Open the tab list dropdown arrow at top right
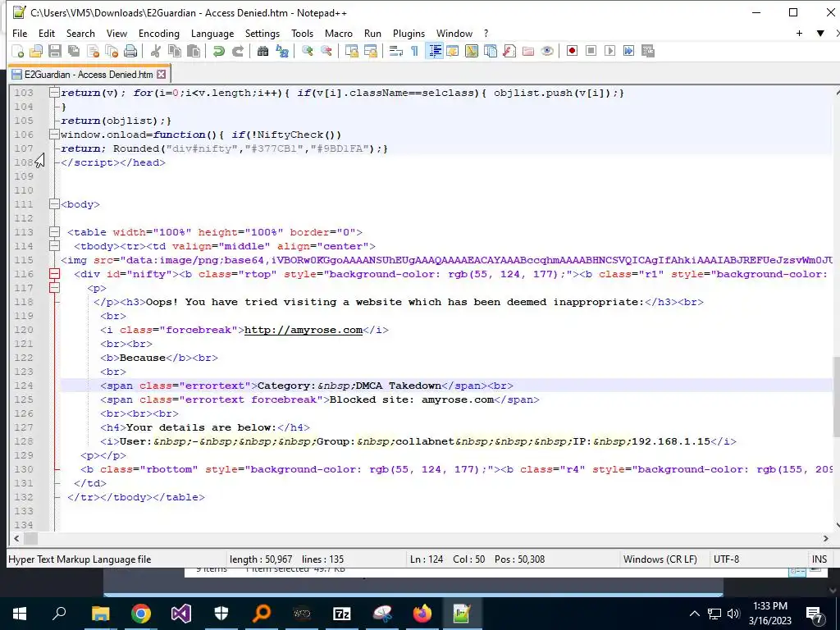This screenshot has width=840, height=630. point(820,33)
